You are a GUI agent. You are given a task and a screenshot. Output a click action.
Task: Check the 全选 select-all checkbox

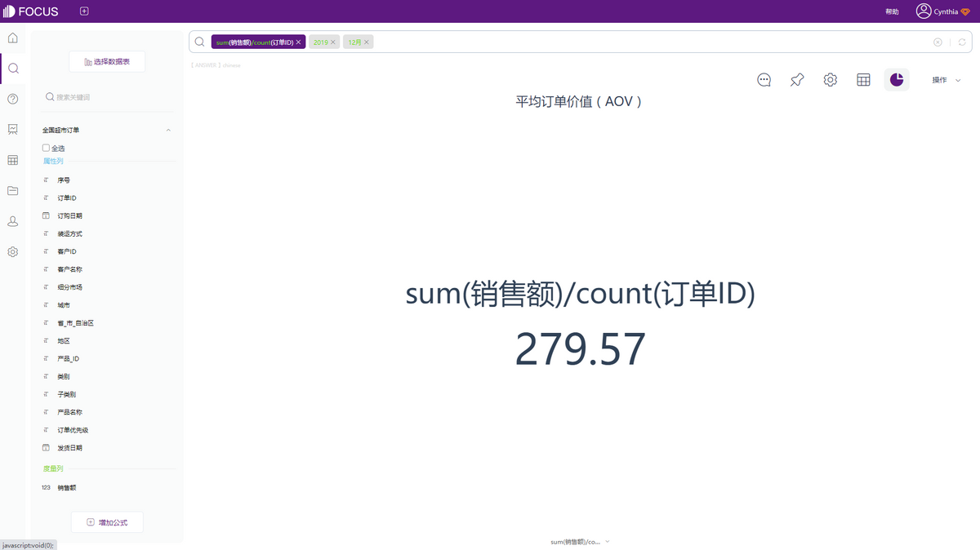47,148
